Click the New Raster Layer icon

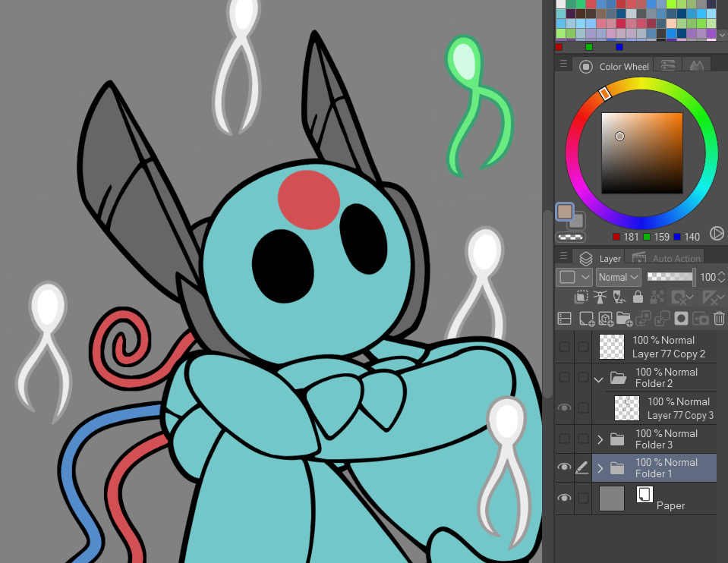coord(586,319)
